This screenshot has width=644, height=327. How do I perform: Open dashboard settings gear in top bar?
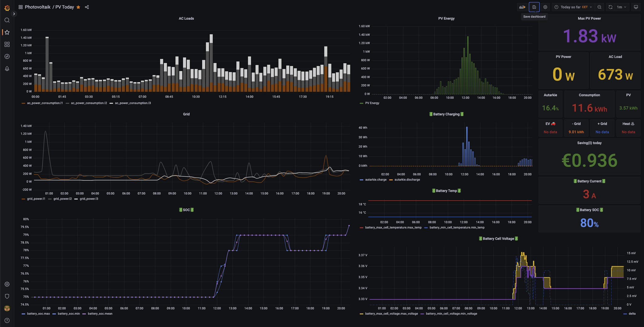(x=545, y=7)
